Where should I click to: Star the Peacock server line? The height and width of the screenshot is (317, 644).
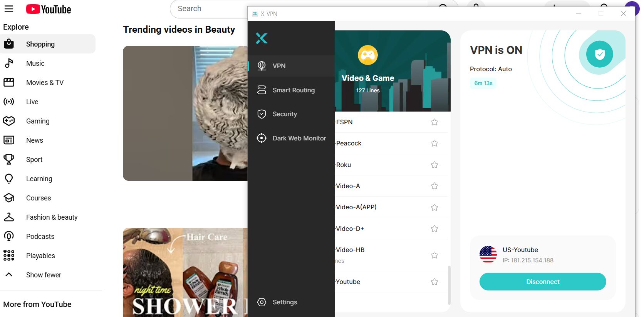(434, 143)
